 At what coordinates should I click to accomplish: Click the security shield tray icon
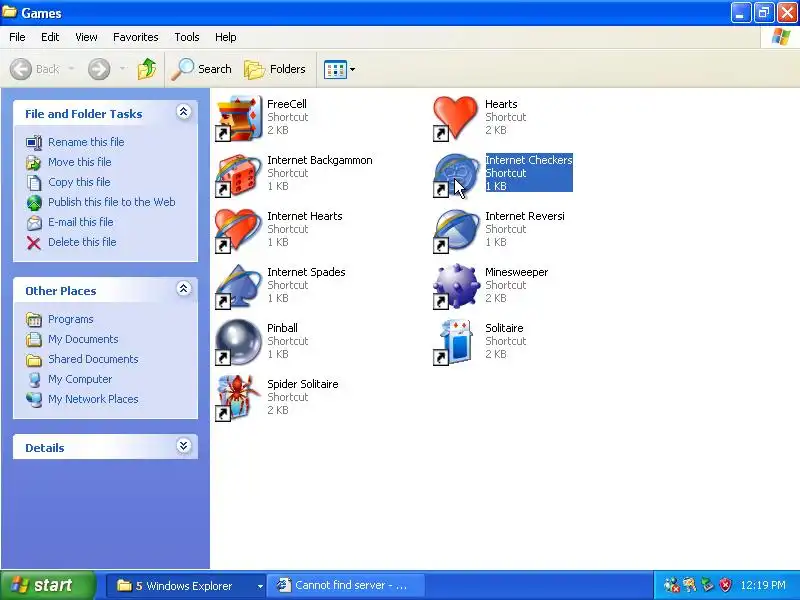point(725,585)
